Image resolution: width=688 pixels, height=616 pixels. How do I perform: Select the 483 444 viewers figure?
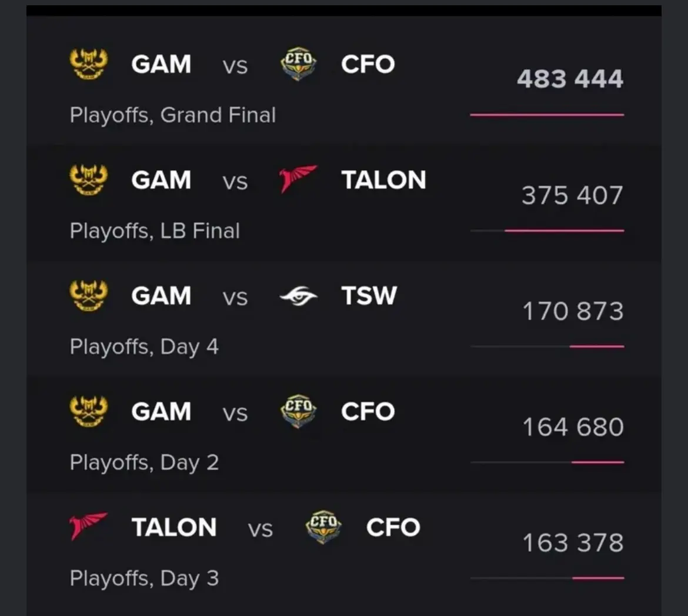tap(570, 79)
